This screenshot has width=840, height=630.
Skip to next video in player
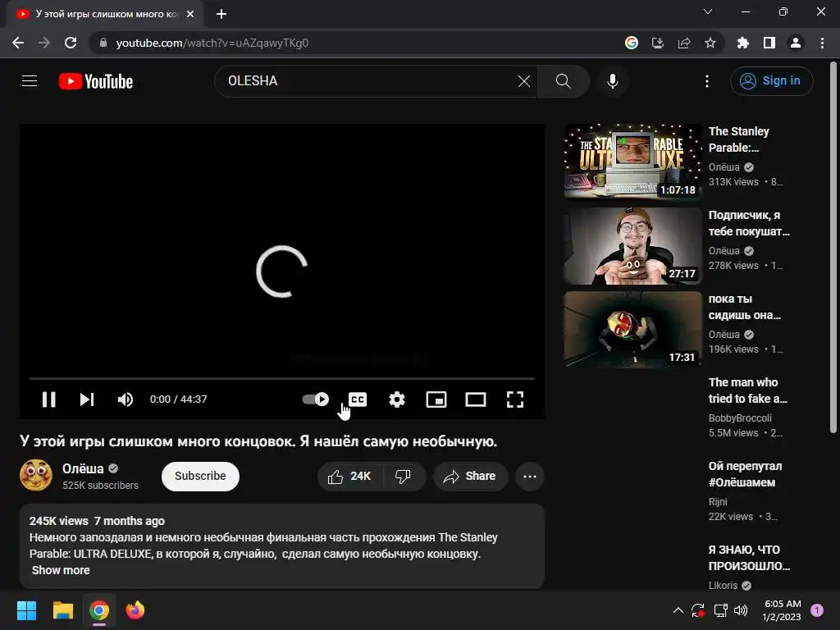click(87, 399)
